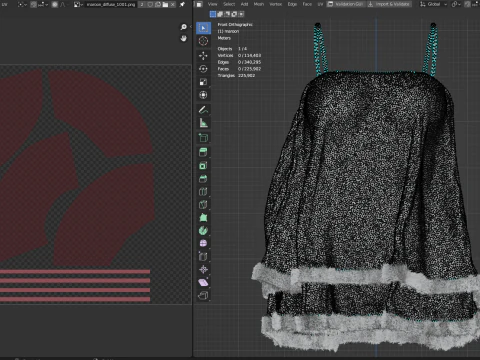Open the proportional falloff dropdown
This screenshot has height=360, width=480.
(63, 4)
